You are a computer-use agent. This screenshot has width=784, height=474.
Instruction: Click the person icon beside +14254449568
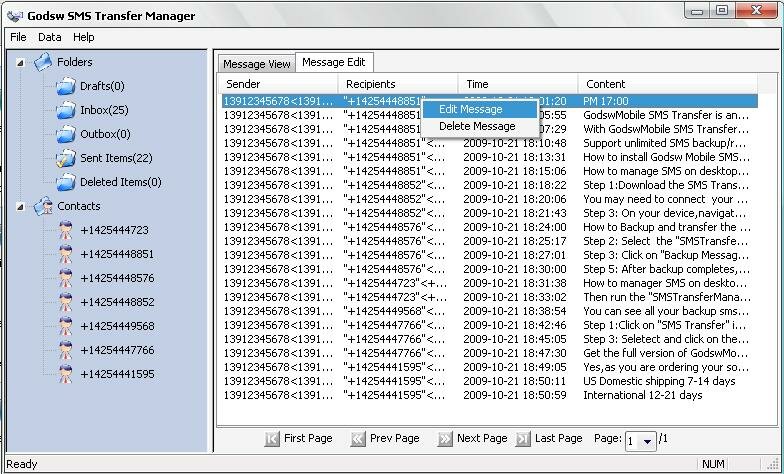[66, 326]
